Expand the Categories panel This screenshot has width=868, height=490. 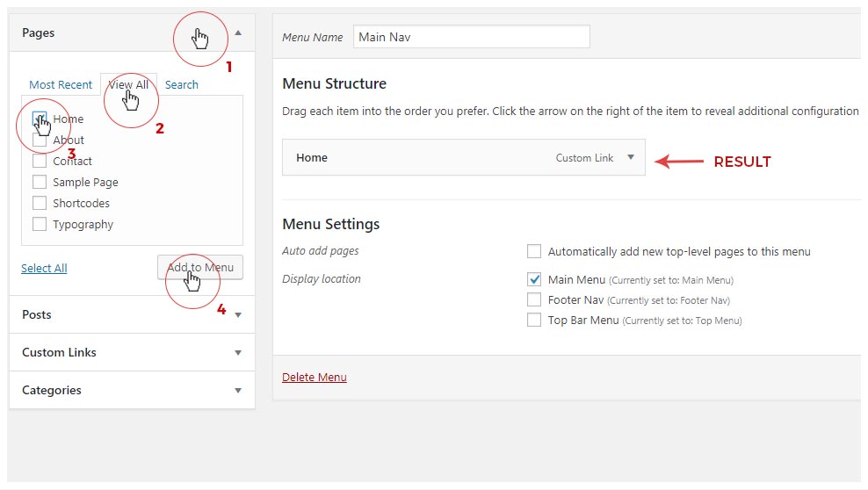pos(238,390)
